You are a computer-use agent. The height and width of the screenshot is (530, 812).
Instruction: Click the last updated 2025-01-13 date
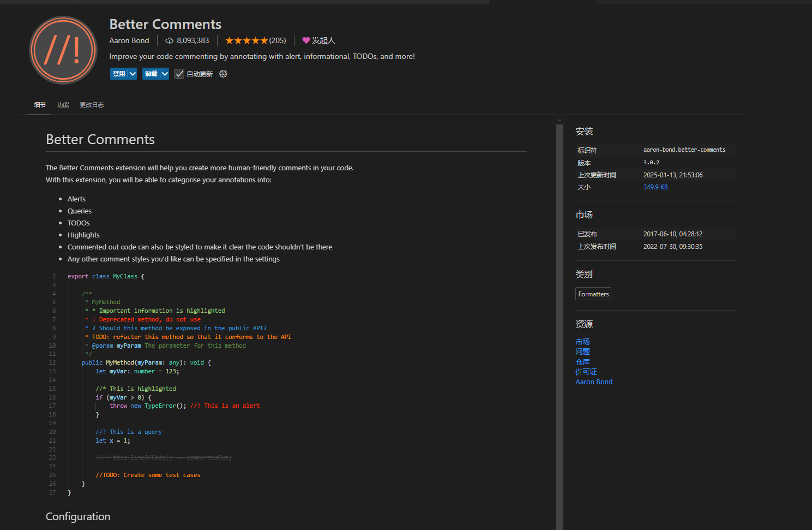pos(673,175)
